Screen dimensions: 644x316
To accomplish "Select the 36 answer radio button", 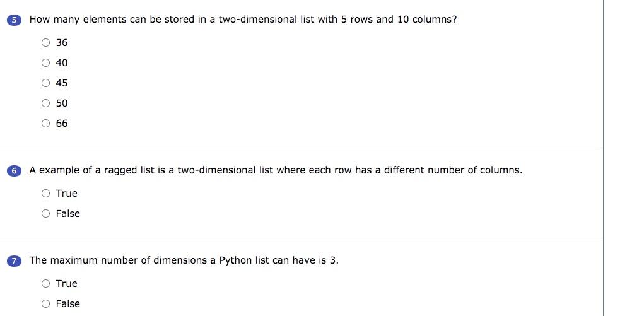I will 45,42.
